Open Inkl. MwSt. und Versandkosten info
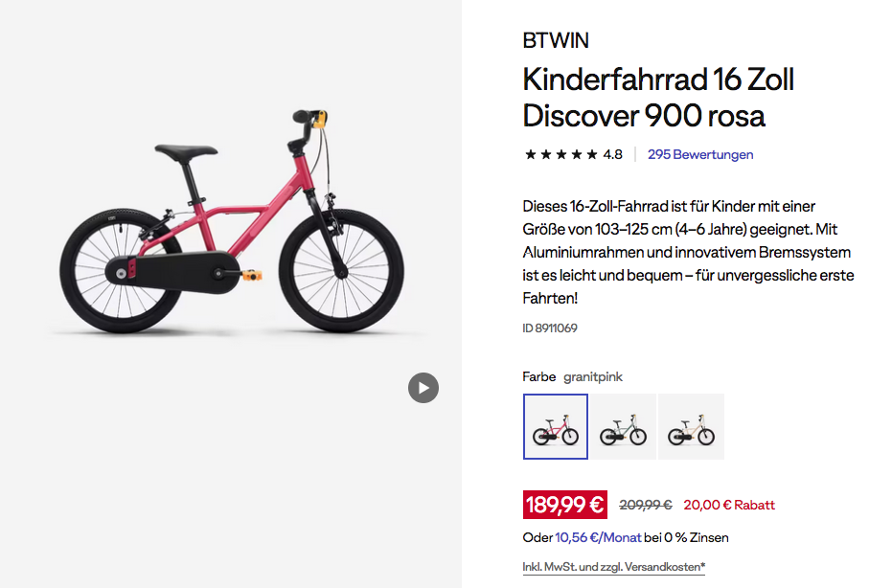 pos(613,567)
